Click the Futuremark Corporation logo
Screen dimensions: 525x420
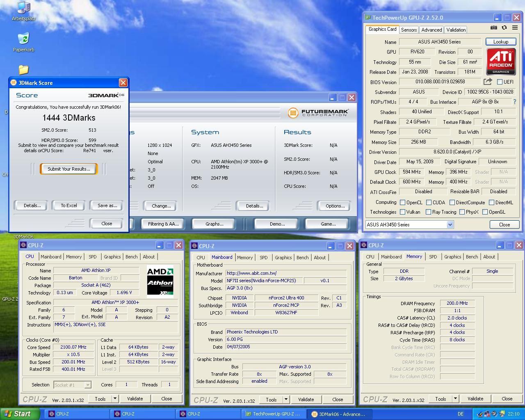tap(318, 112)
